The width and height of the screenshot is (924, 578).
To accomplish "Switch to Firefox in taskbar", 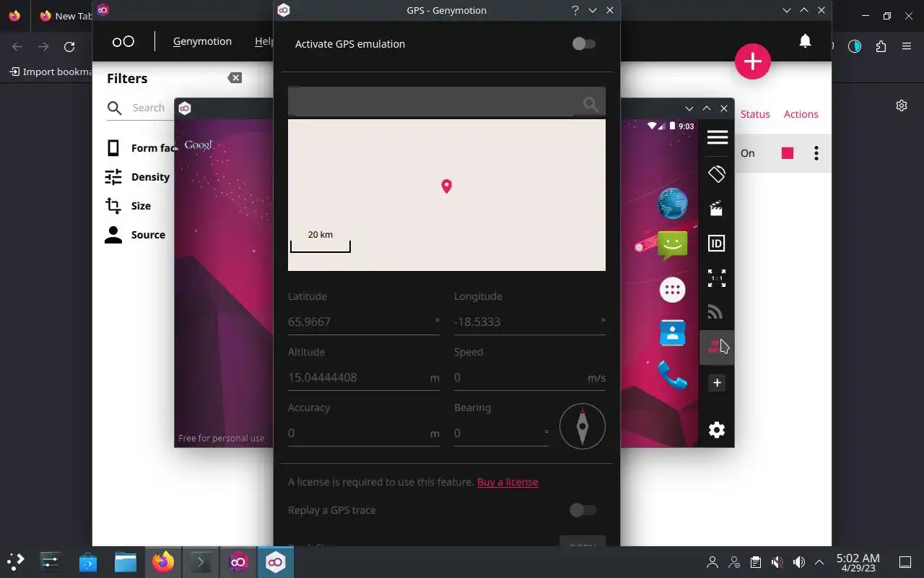I will pyautogui.click(x=163, y=561).
